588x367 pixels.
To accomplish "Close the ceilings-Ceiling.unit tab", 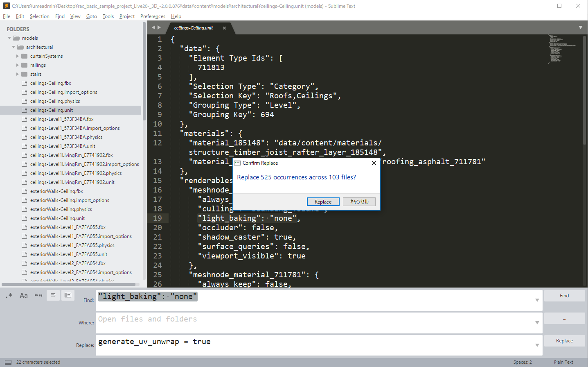I will coord(224,28).
